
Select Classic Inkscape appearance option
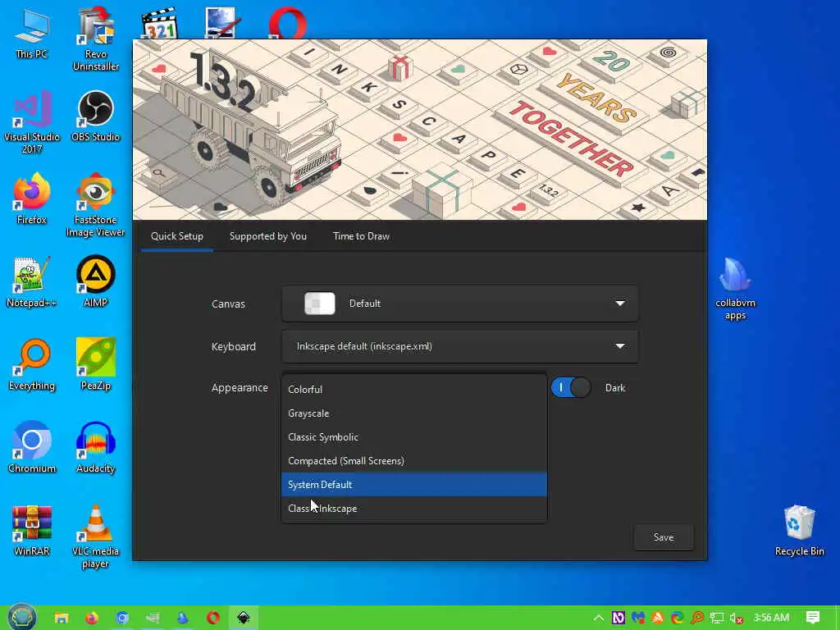pos(414,508)
